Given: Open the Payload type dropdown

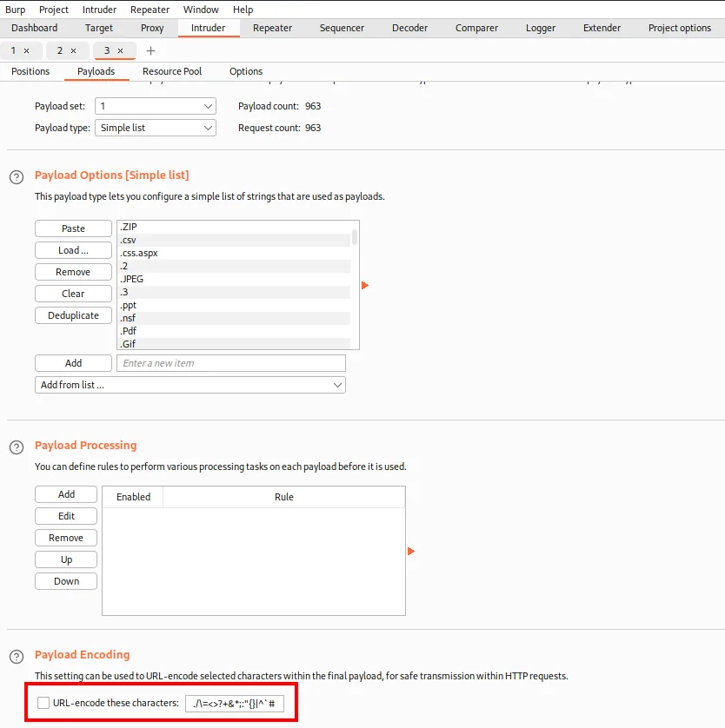Looking at the screenshot, I should coord(156,128).
